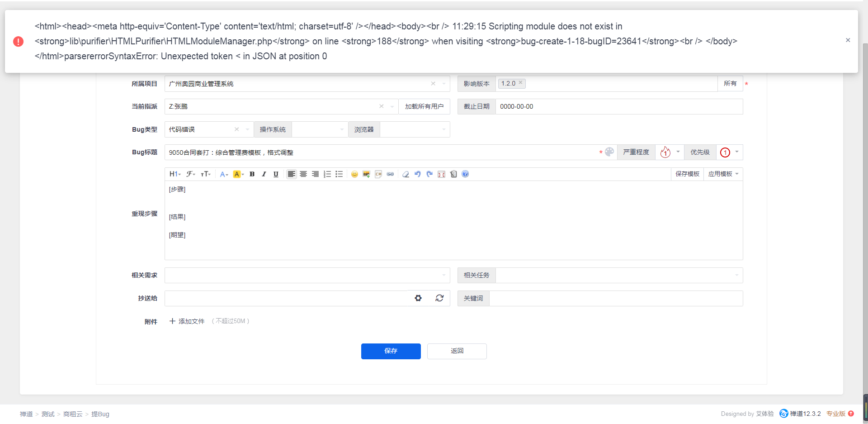
Task: Click the blue 保存 button
Action: [x=391, y=351]
